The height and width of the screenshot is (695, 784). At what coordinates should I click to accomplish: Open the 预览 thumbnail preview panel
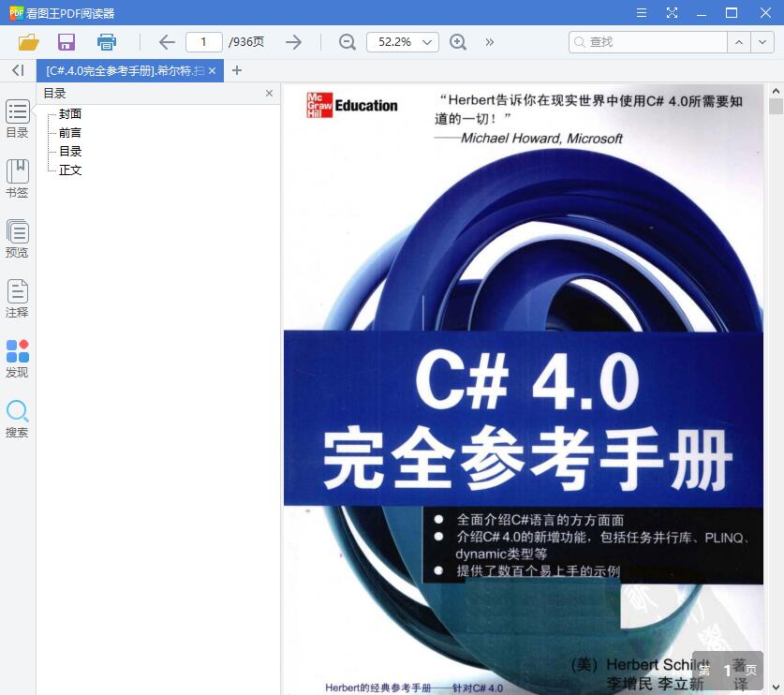18,239
